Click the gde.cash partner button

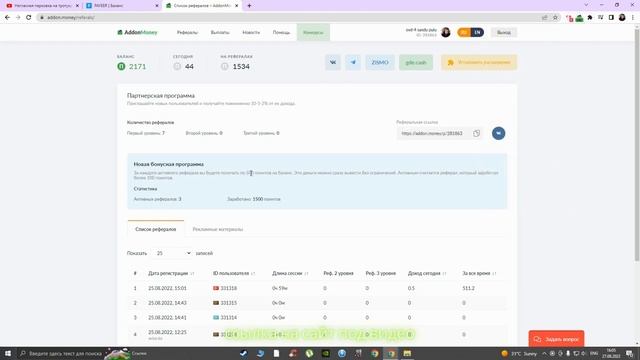click(x=416, y=62)
